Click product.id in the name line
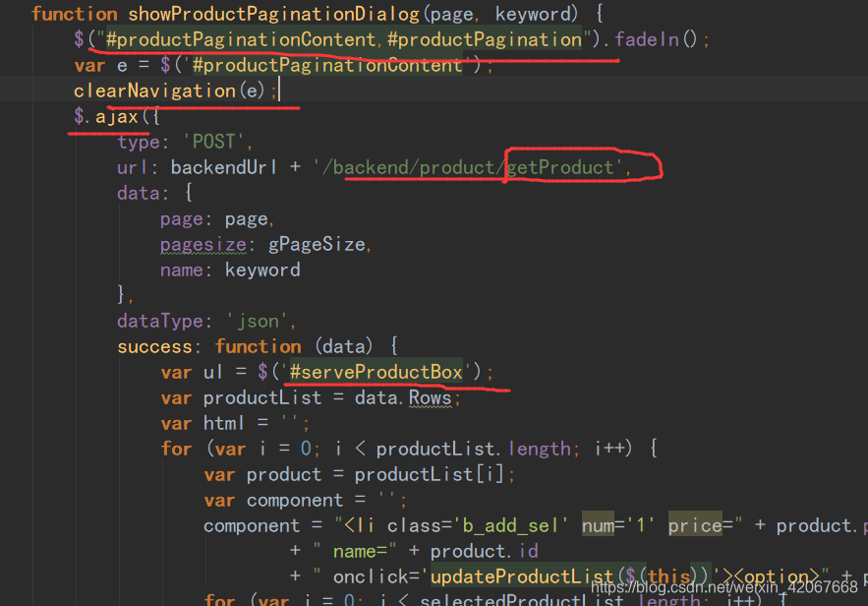The width and height of the screenshot is (868, 606). click(x=485, y=551)
